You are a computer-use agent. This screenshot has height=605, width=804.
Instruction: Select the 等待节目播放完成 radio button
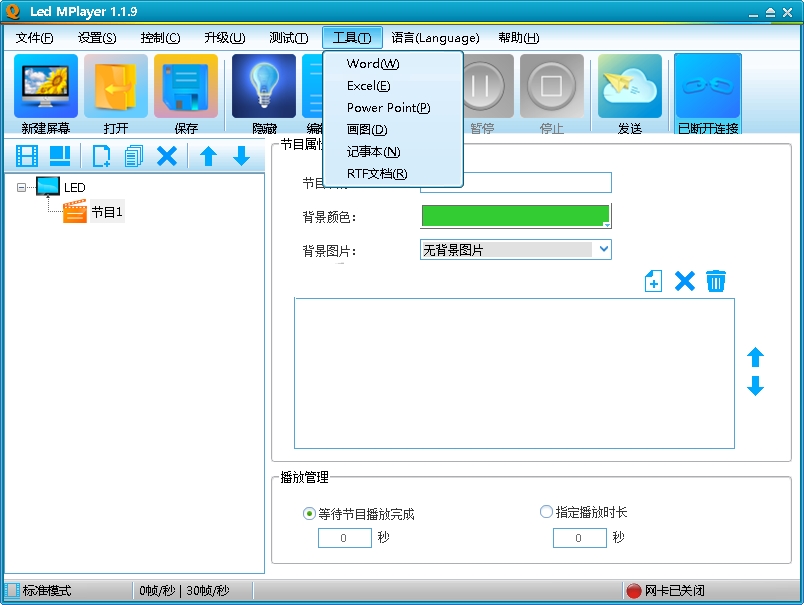coord(309,513)
